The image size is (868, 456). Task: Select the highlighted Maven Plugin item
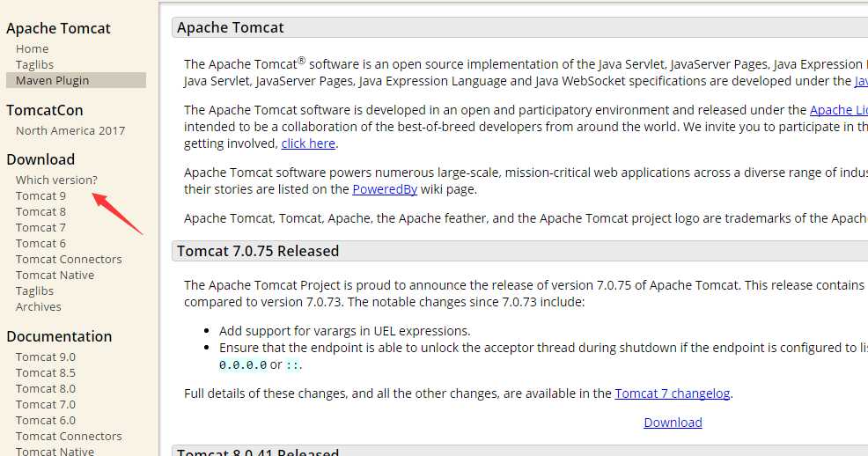pos(76,80)
